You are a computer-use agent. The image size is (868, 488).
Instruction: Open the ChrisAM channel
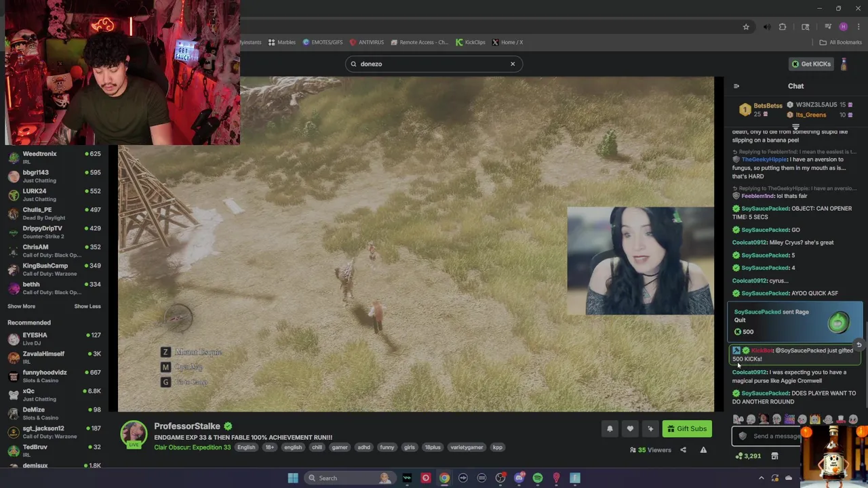(x=54, y=250)
